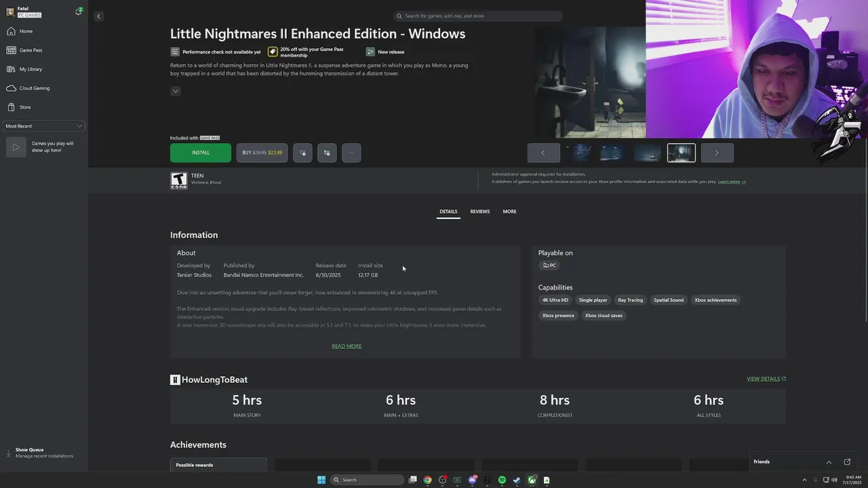Click the READ MORE link
Image resolution: width=868 pixels, height=488 pixels.
pyautogui.click(x=347, y=346)
